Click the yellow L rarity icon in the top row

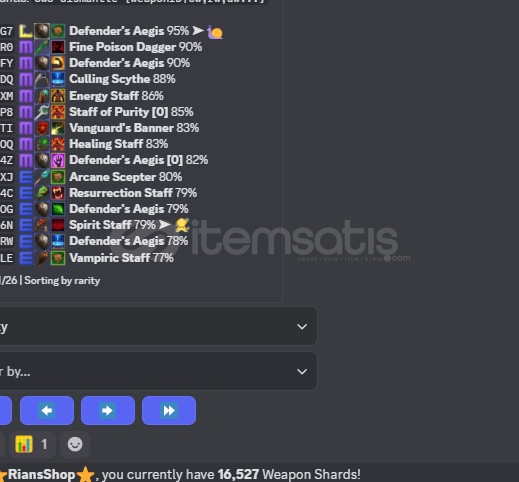pyautogui.click(x=26, y=31)
